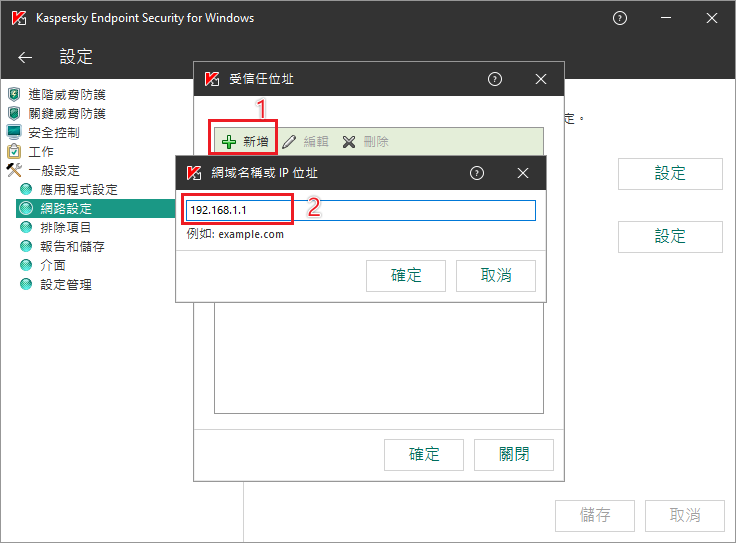Open 網路設定 in sidebar
Screen dimensions: 736x543
[66, 208]
